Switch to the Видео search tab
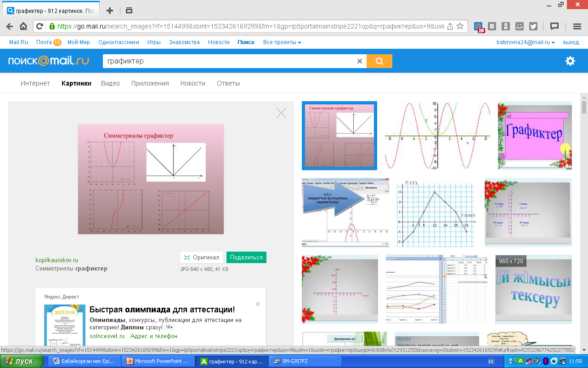Image resolution: width=588 pixels, height=368 pixels. 110,83
